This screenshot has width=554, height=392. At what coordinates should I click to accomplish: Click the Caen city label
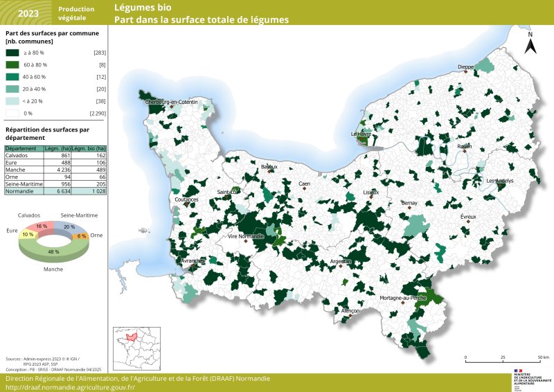(x=304, y=184)
